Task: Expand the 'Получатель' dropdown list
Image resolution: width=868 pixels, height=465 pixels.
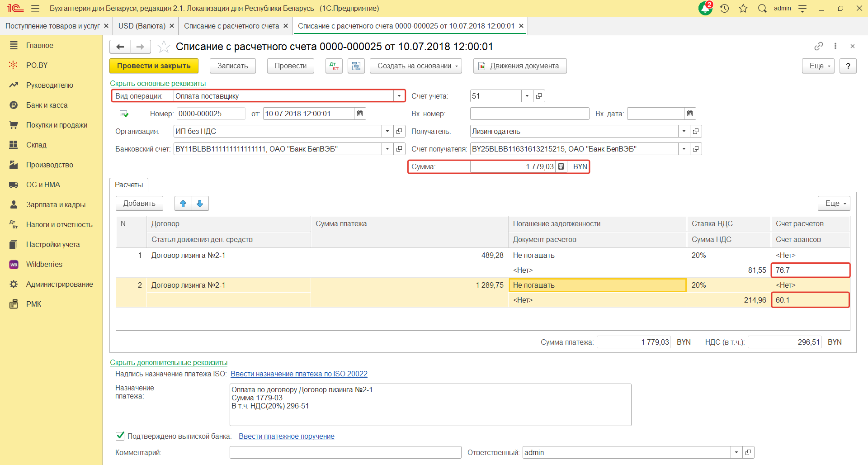Action: click(684, 131)
